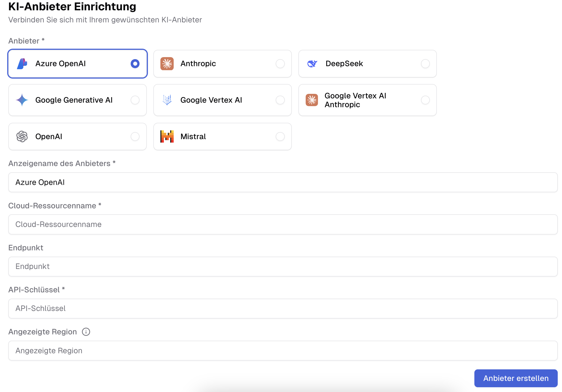The width and height of the screenshot is (562, 392).
Task: Click the Mistral pixel logo icon
Action: click(x=167, y=136)
